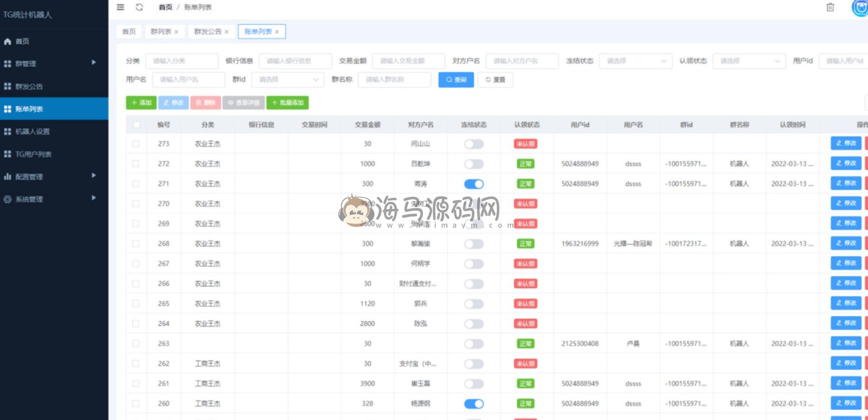Image resolution: width=868 pixels, height=420 pixels.
Task: Select all rows via header checkbox
Action: click(x=137, y=124)
